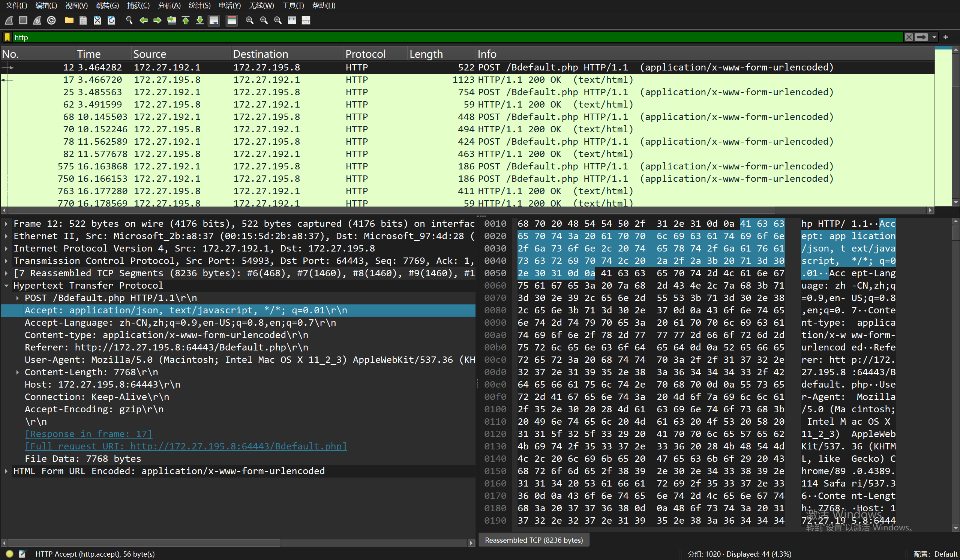This screenshot has height=560, width=960.
Task: Click the find packet magnifier icon
Action: point(129,21)
